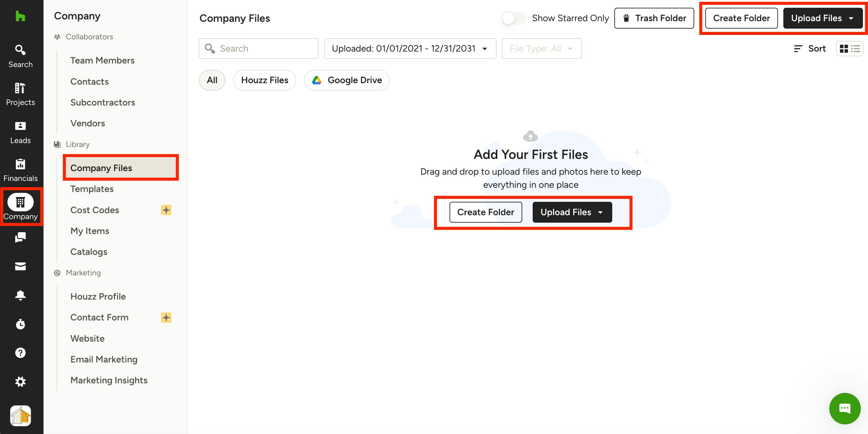Click the Collaborators section heading

click(89, 37)
